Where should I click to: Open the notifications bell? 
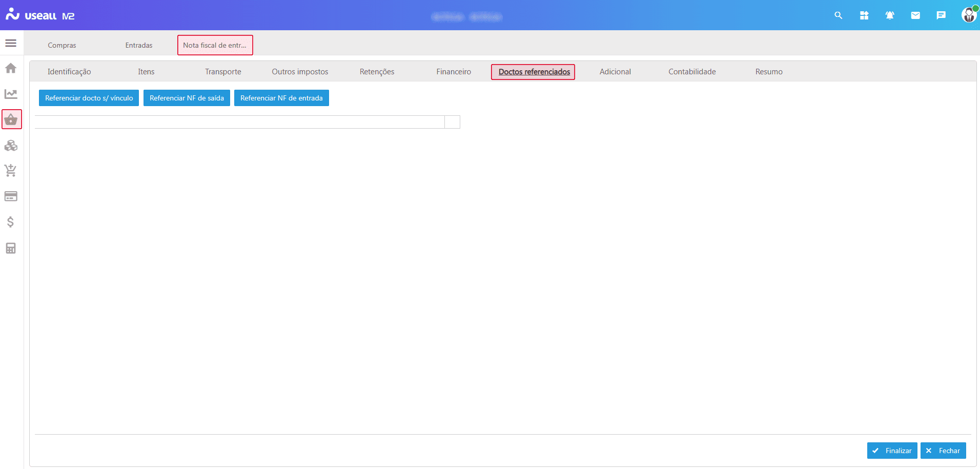(x=890, y=15)
